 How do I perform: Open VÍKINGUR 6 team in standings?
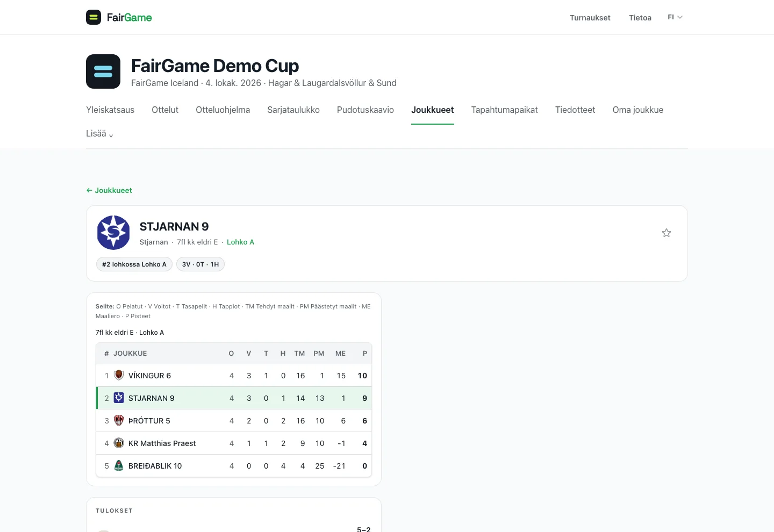[149, 376]
